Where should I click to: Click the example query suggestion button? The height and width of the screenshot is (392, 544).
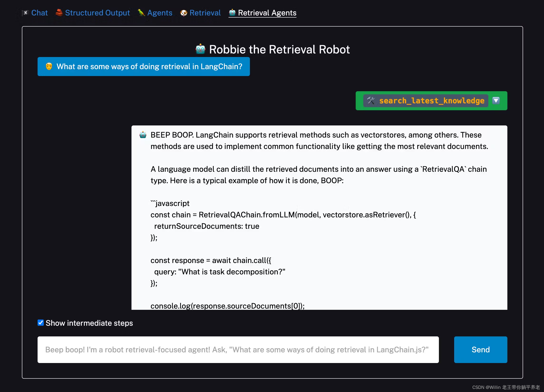click(143, 67)
